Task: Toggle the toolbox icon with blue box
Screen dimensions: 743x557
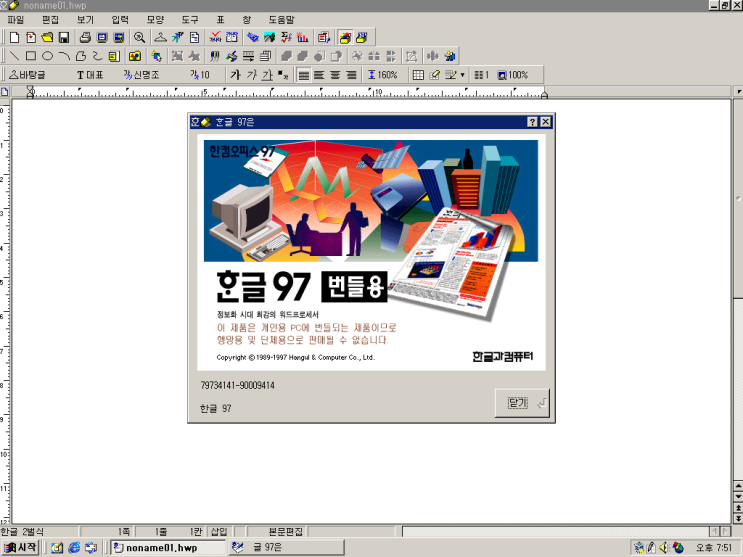Action: click(x=362, y=37)
